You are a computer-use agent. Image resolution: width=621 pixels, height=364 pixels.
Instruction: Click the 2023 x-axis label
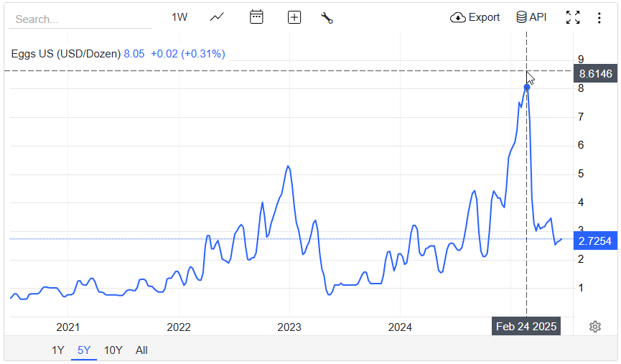289,327
